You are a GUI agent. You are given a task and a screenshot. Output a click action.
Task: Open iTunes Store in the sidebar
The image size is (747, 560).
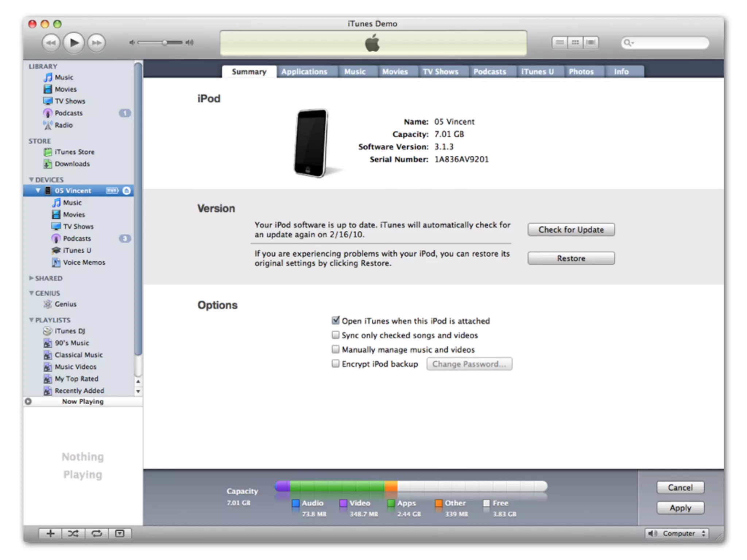tap(74, 152)
